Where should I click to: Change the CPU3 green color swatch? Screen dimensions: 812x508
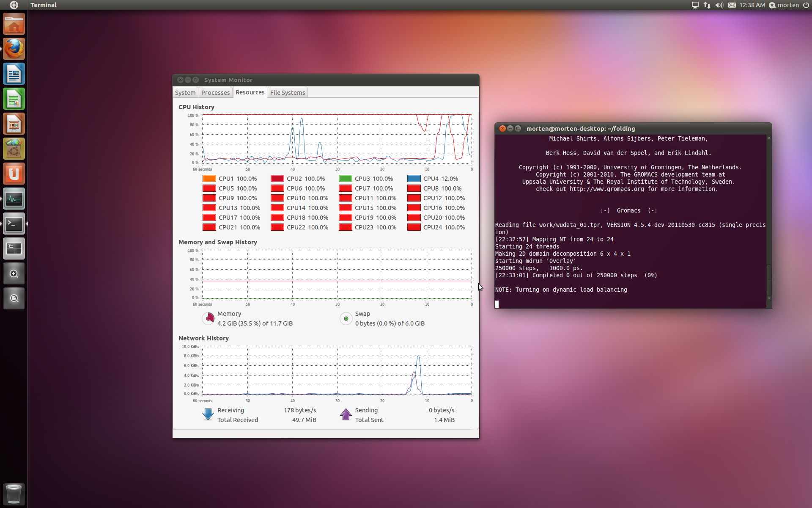pyautogui.click(x=346, y=179)
